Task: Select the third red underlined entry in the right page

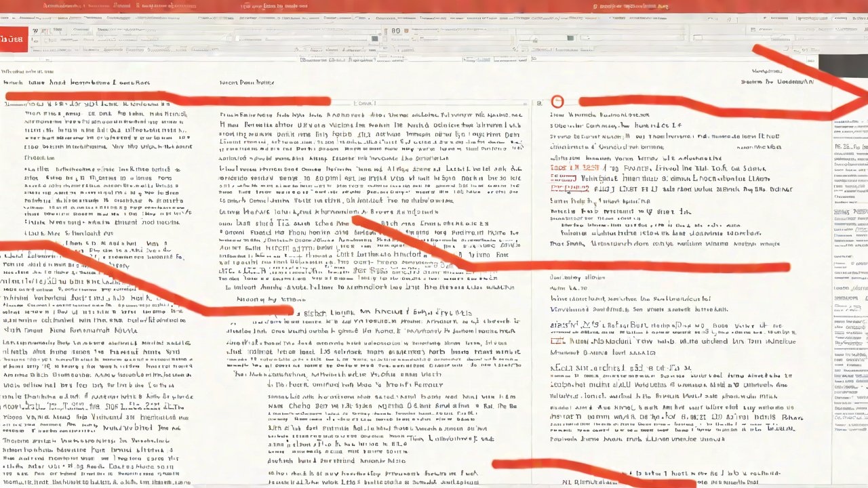Action: click(x=570, y=188)
